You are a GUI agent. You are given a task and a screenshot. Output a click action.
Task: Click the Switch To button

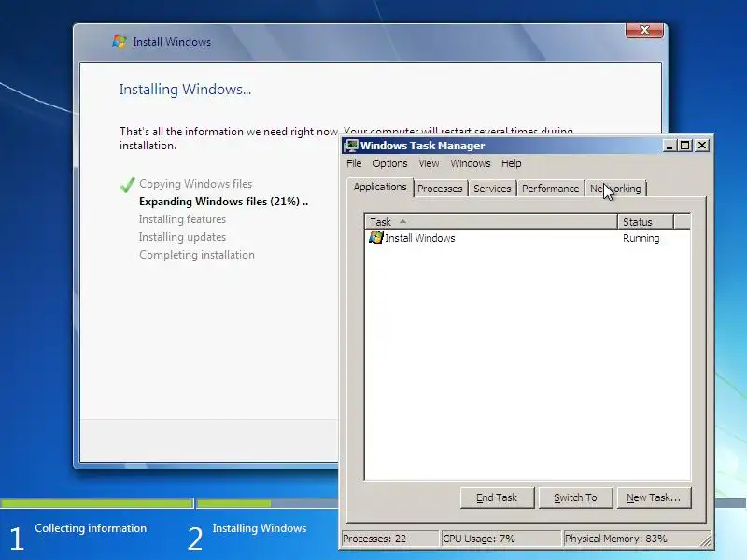coord(575,497)
